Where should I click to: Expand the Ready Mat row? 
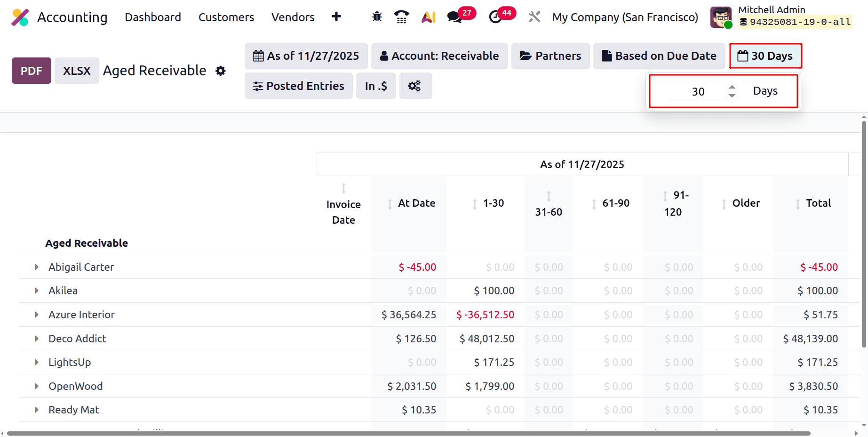pos(37,410)
